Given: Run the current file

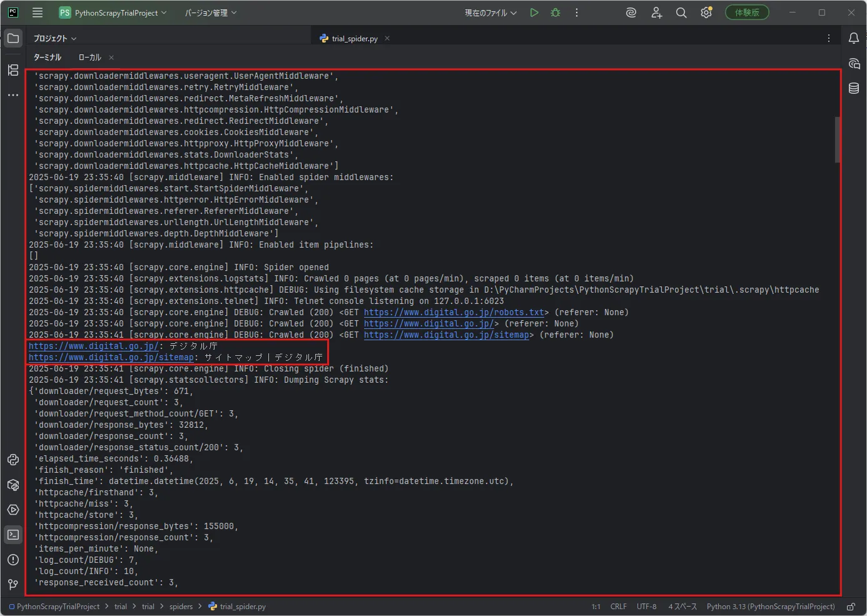Looking at the screenshot, I should 534,13.
